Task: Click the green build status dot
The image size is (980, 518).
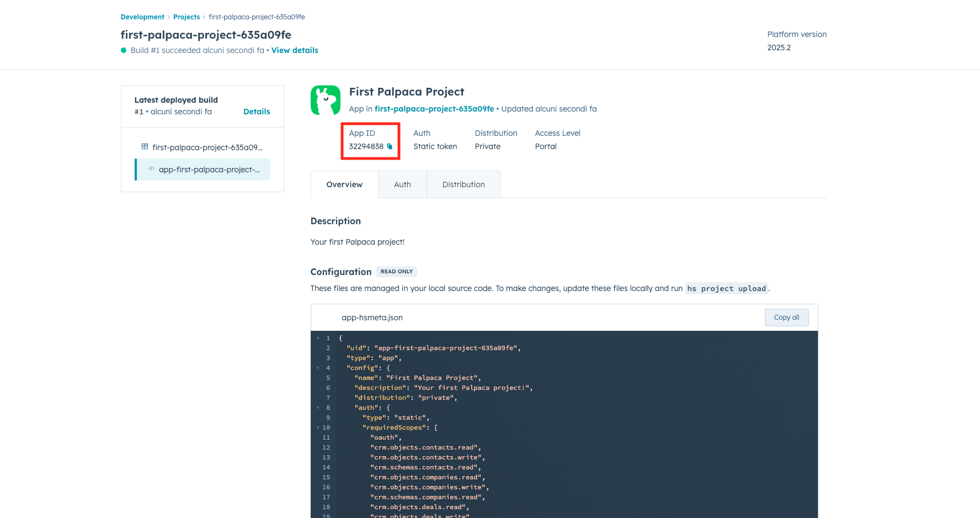Action: coord(122,50)
